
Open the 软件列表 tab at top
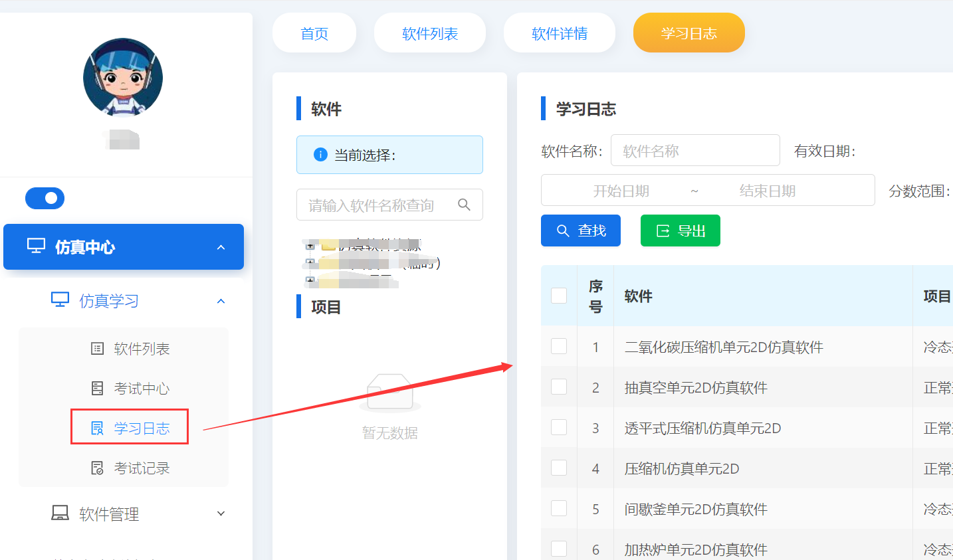pyautogui.click(x=430, y=33)
